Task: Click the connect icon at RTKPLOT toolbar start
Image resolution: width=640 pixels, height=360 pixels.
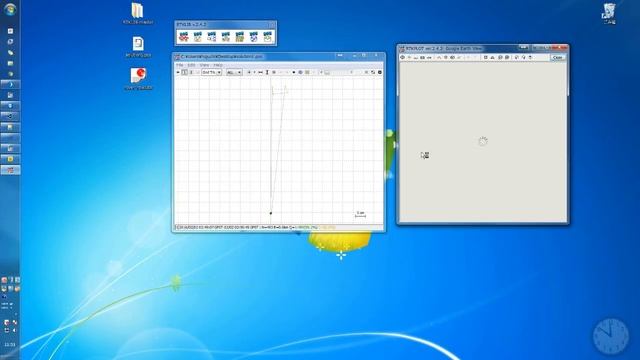Action: [178, 72]
